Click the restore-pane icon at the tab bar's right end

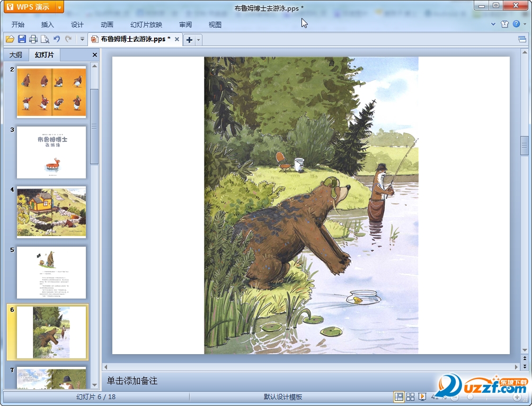pyautogui.click(x=522, y=39)
